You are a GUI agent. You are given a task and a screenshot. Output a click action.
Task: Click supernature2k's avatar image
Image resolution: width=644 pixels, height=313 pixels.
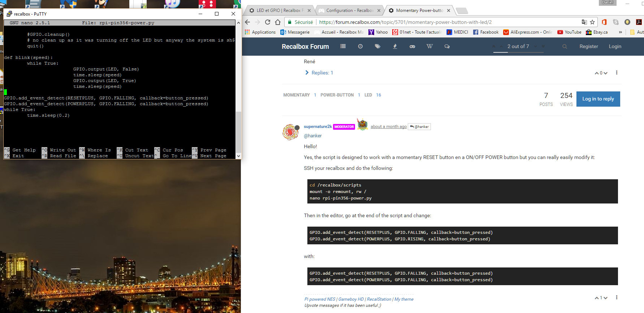(x=290, y=132)
